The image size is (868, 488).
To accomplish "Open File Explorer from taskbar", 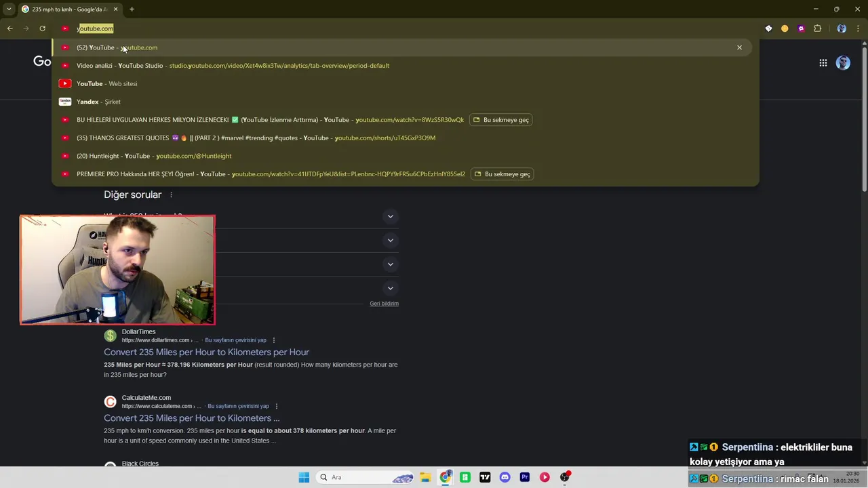I will pos(425,477).
